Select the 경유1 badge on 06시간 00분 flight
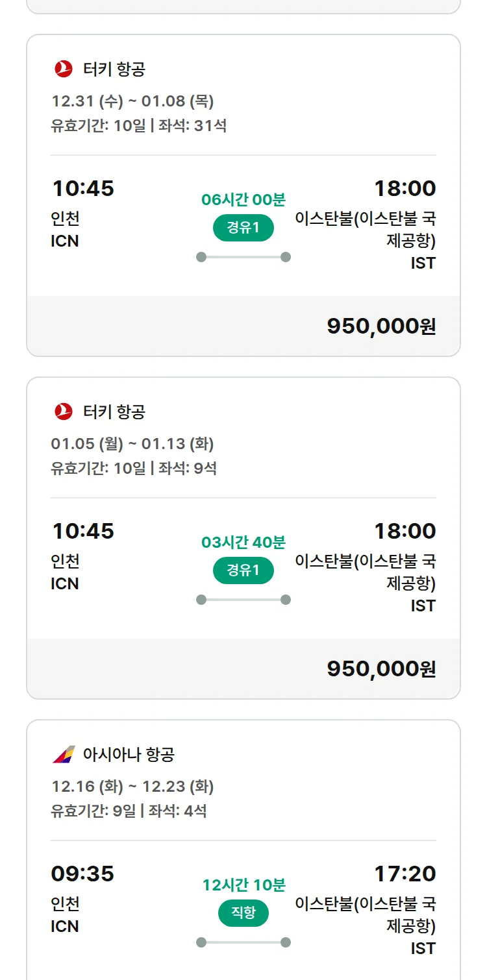Image resolution: width=487 pixels, height=980 pixels. (x=243, y=228)
